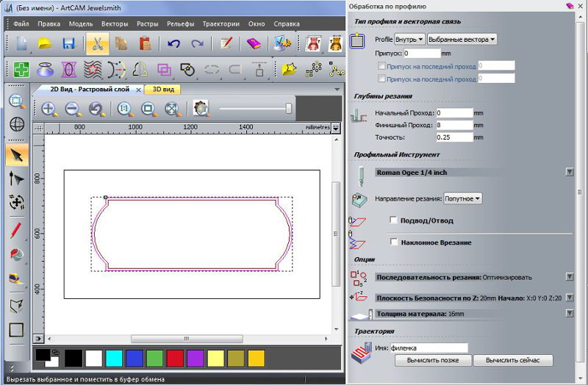Click the green plus relief icon

pyautogui.click(x=21, y=70)
